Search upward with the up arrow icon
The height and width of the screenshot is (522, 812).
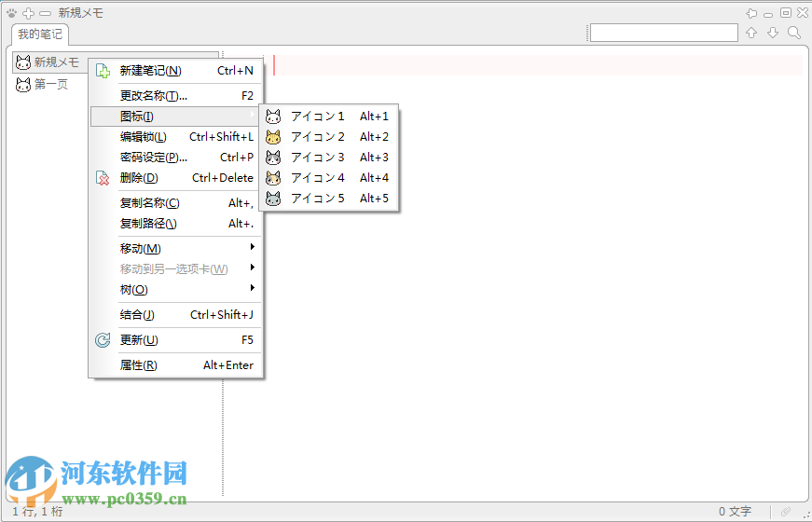(x=751, y=33)
